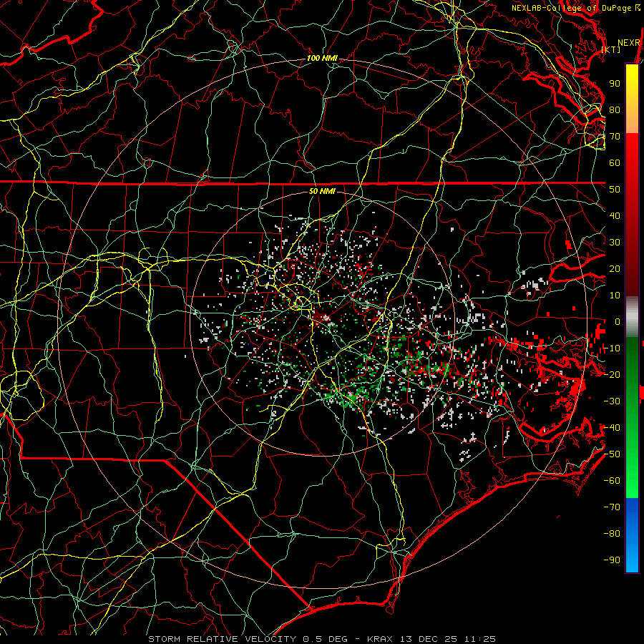Viewport: 644px width, 644px height.
Task: Select the -40 value on velocity scale
Action: point(612,428)
